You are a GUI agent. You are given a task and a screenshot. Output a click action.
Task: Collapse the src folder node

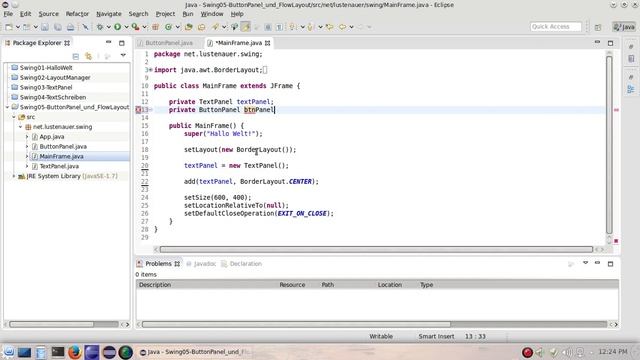[14, 117]
